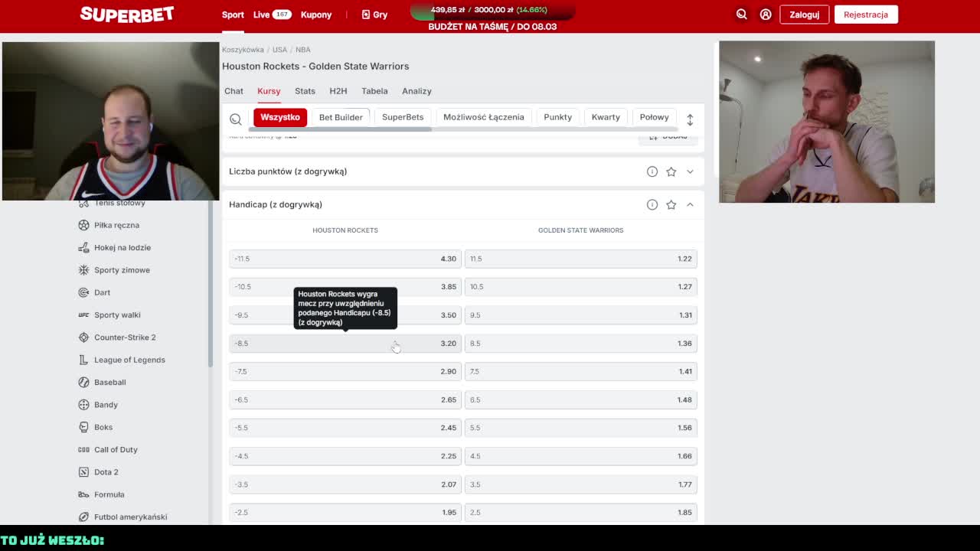Switch to Chat tab
This screenshot has height=551, width=980.
(x=234, y=91)
